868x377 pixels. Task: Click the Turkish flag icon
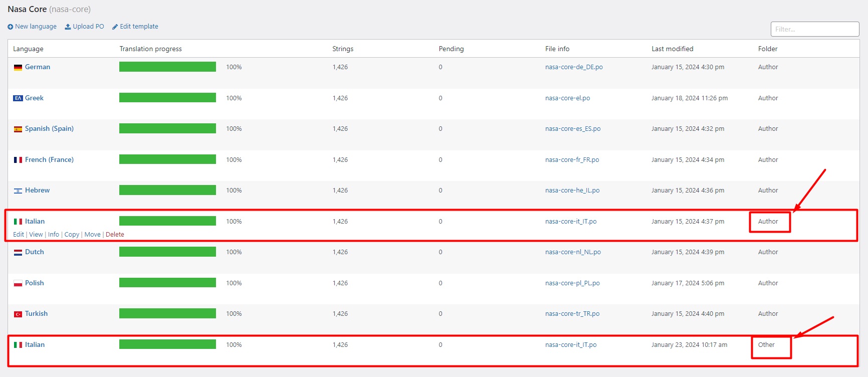(18, 314)
